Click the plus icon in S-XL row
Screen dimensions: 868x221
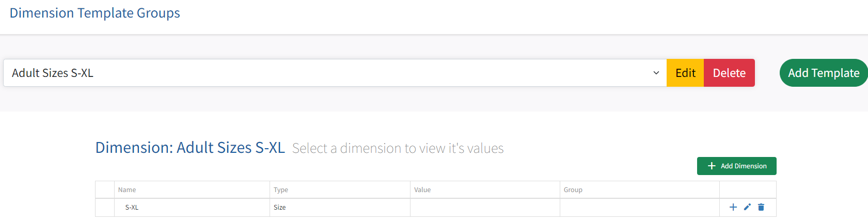733,207
